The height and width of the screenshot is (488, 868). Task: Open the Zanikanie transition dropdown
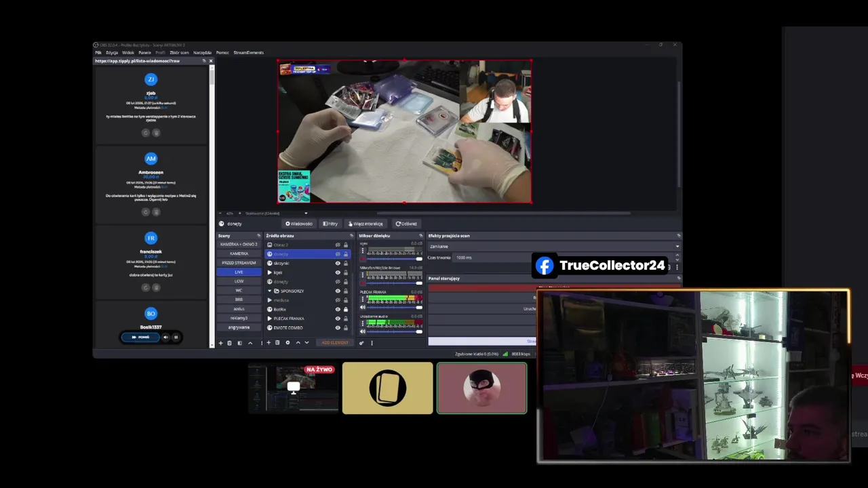coord(553,246)
